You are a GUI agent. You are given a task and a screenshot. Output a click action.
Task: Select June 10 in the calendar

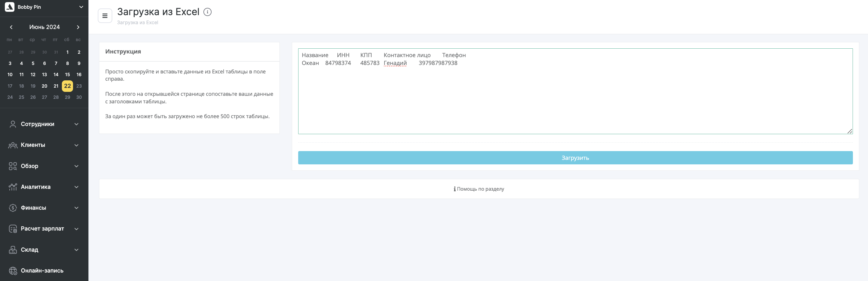(x=10, y=75)
